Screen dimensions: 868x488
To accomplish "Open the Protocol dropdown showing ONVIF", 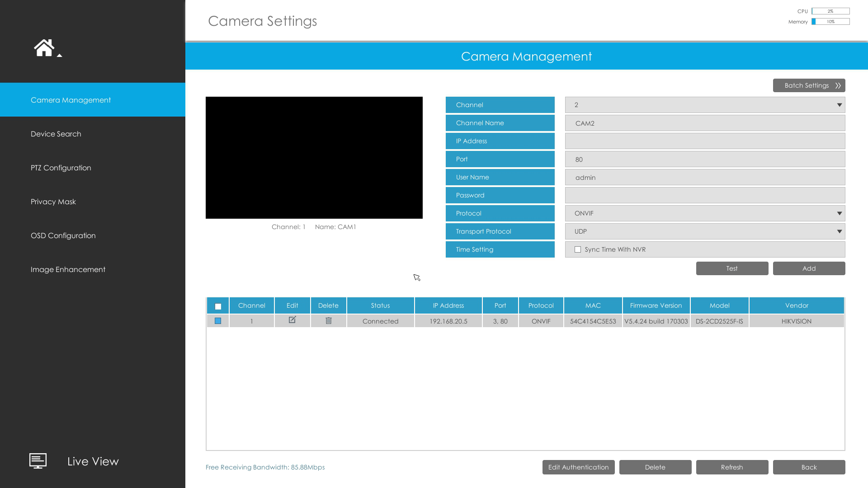I will coord(705,213).
